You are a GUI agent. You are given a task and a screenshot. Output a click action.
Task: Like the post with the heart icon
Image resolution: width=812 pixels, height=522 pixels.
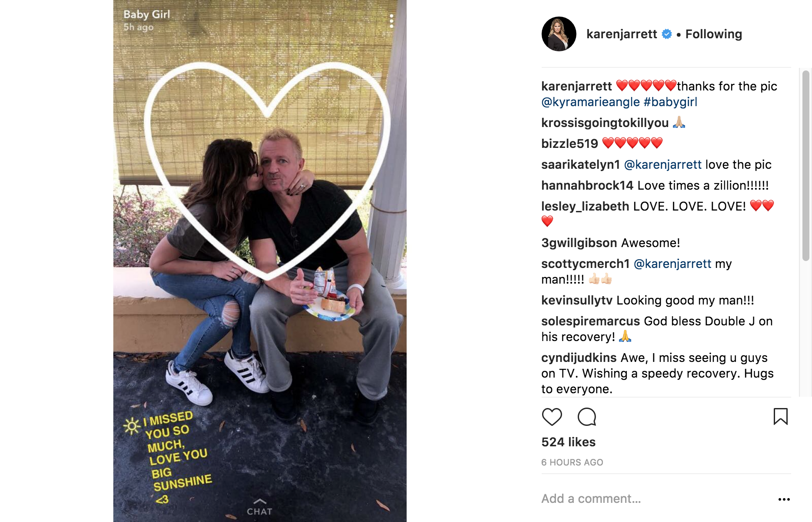pos(552,417)
